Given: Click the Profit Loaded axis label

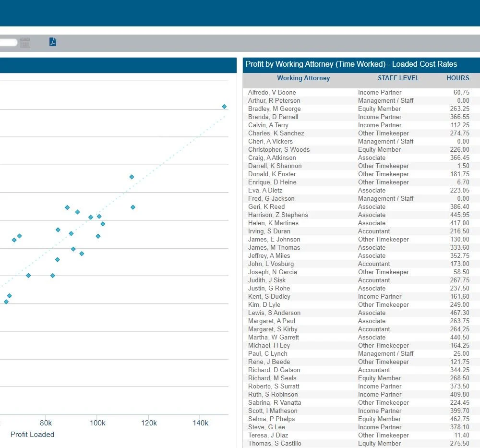Looking at the screenshot, I should [32, 435].
